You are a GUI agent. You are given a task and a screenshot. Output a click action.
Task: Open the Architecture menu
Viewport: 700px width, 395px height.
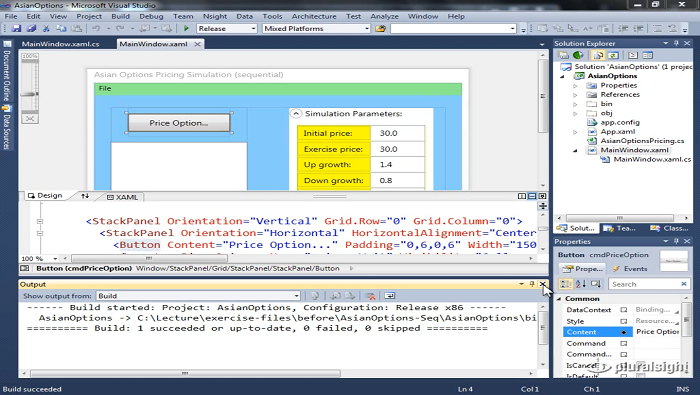coord(314,16)
